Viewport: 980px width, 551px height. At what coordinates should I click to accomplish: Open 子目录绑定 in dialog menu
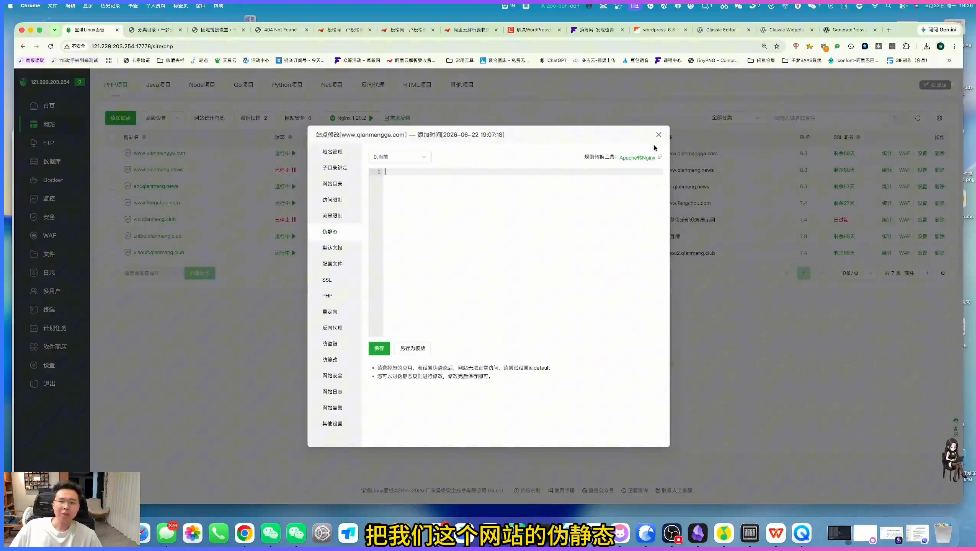[335, 168]
